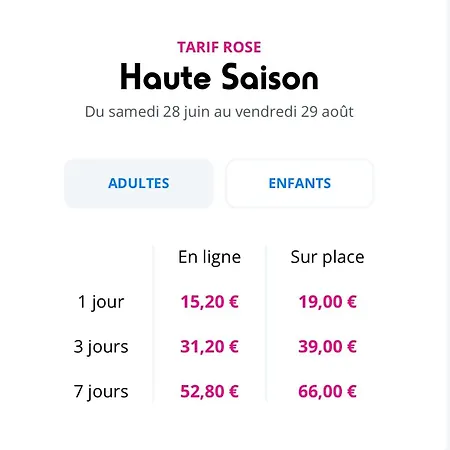Click the En ligne column header
Viewport: 450px width, 450px height.
pos(209,257)
